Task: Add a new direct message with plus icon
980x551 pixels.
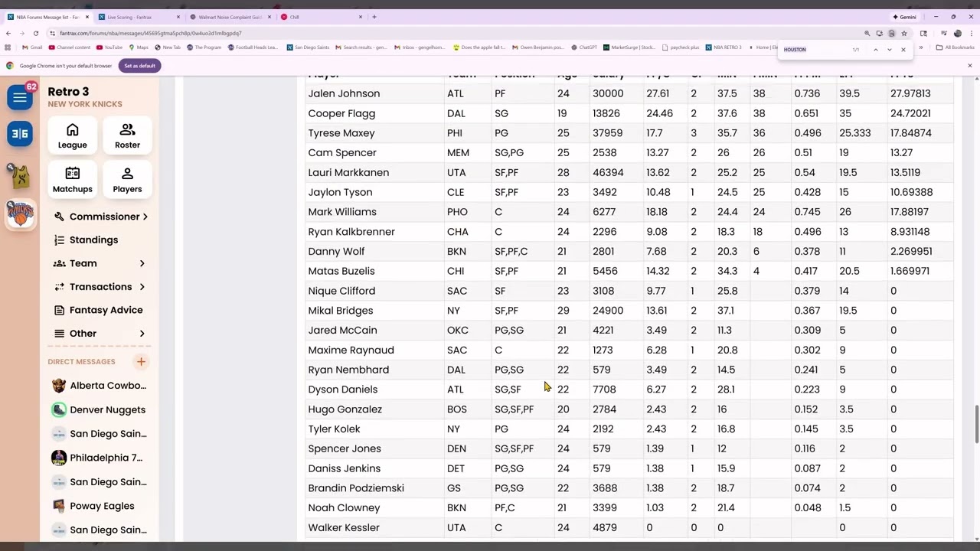Action: [x=141, y=362]
